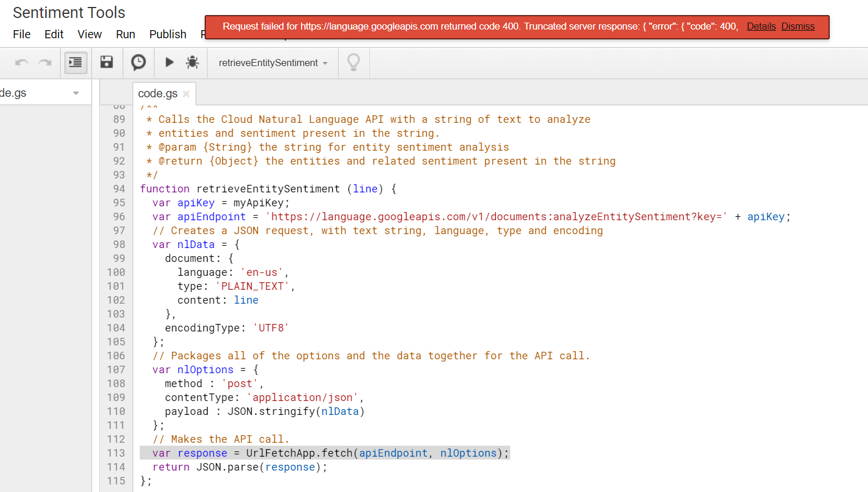The image size is (868, 492).
Task: Click JSON.stringify(nlData) payload line
Action: click(264, 411)
